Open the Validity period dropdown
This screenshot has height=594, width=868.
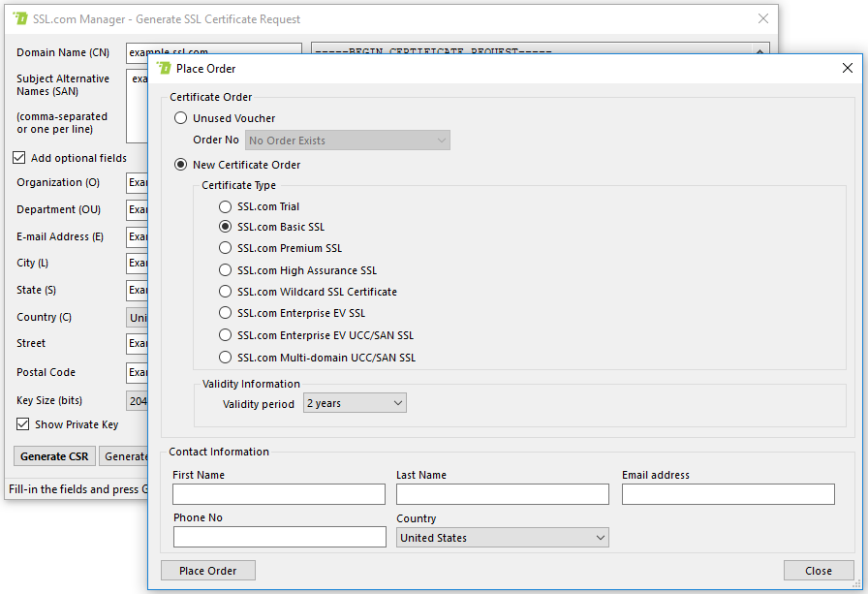tap(355, 403)
